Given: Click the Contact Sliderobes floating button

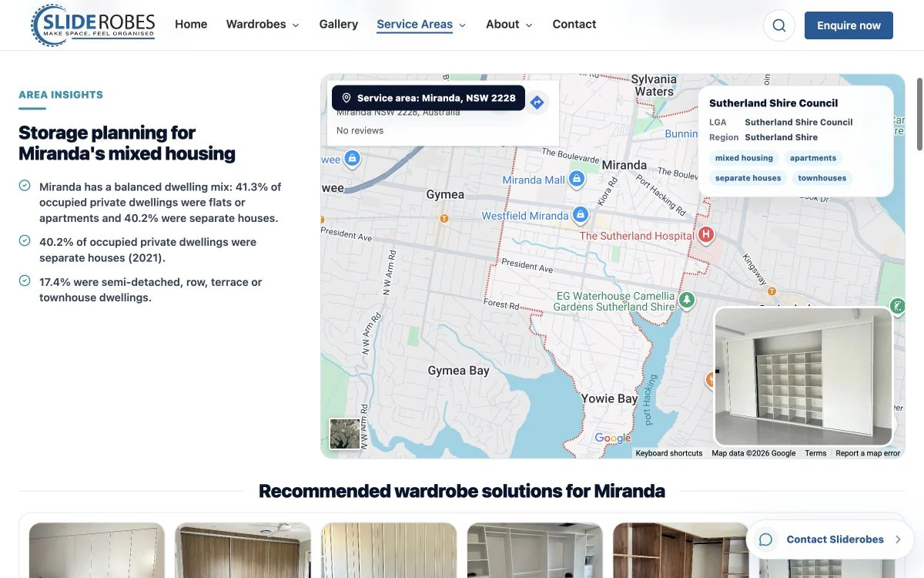Looking at the screenshot, I should (830, 539).
